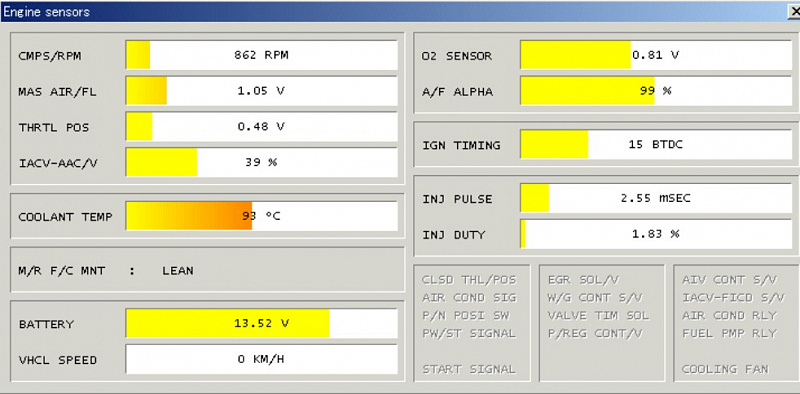Click the AIR COND SIG indicator
800x394 pixels.
(x=469, y=298)
